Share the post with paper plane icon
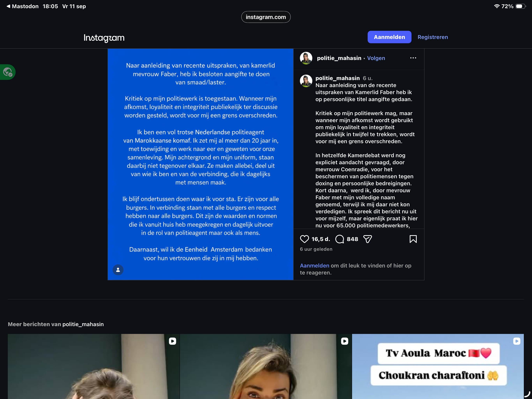 point(367,239)
